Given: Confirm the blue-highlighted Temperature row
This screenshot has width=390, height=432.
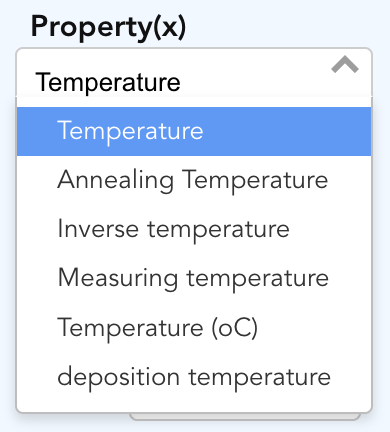Looking at the screenshot, I should tap(194, 131).
